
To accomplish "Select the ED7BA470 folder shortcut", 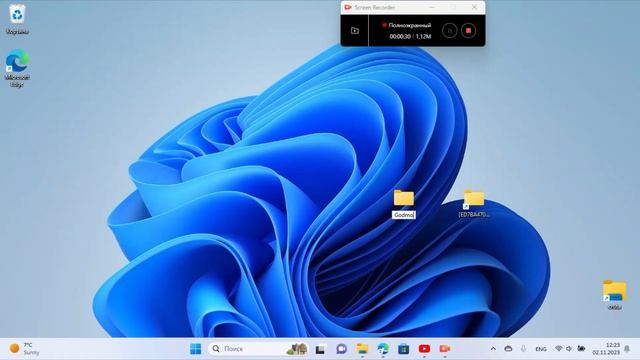I will tap(474, 204).
